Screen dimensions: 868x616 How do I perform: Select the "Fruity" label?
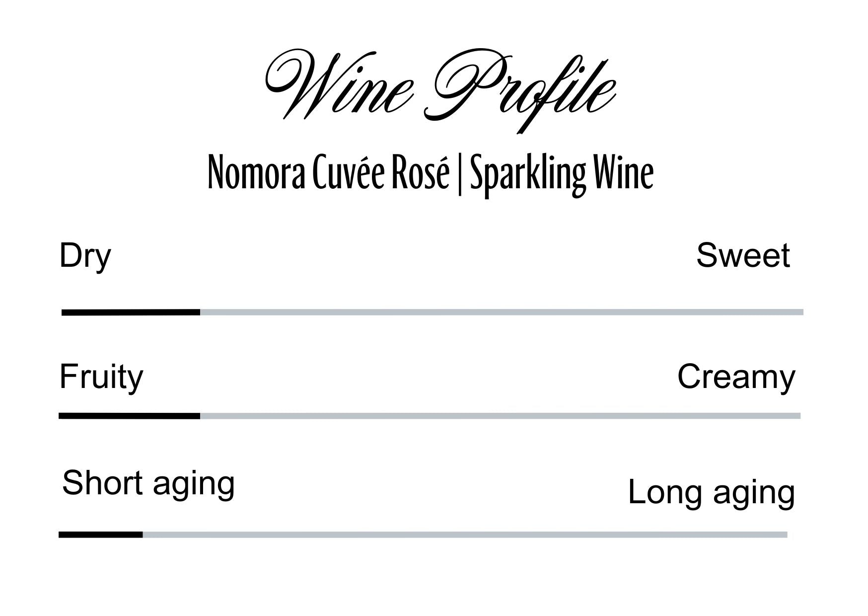101,378
